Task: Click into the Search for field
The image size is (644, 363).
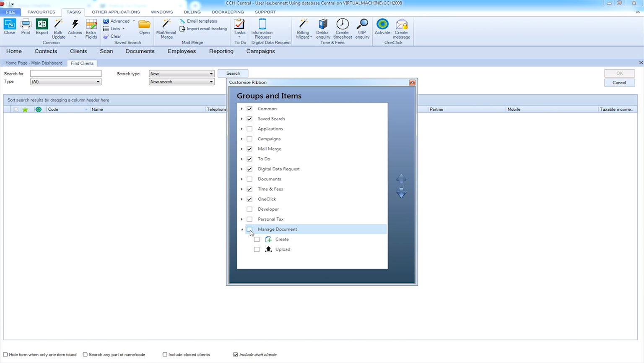Action: click(x=66, y=73)
